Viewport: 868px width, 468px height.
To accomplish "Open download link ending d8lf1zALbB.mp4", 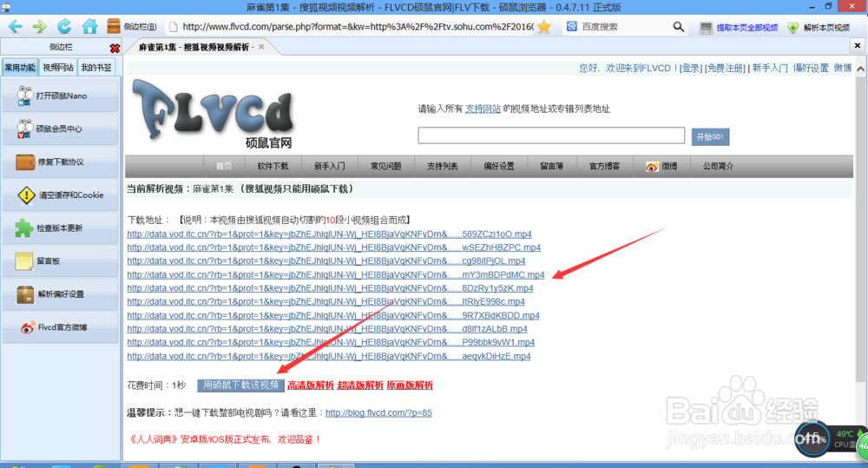I will (x=327, y=329).
